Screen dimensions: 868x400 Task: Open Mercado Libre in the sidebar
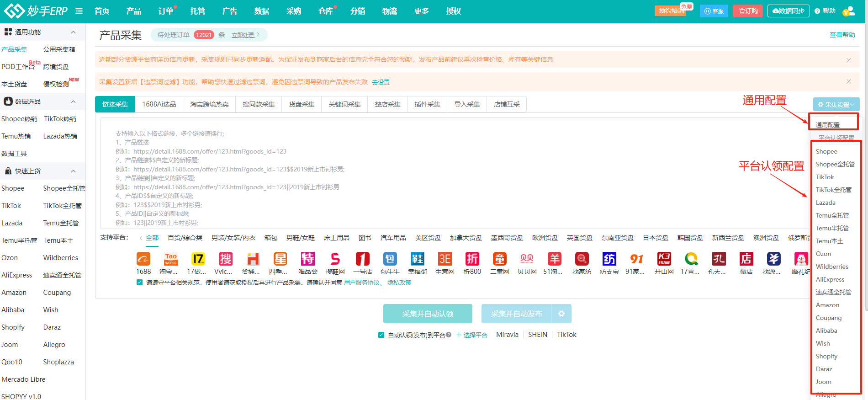23,379
